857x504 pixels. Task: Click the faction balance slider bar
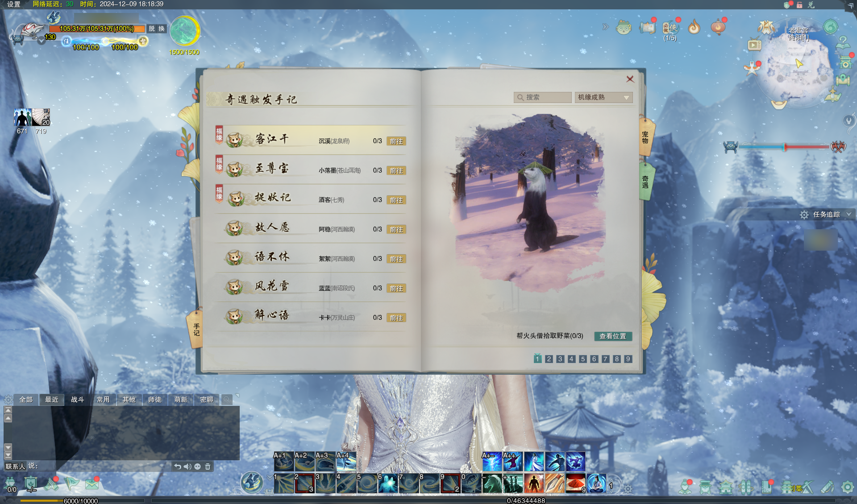point(784,146)
